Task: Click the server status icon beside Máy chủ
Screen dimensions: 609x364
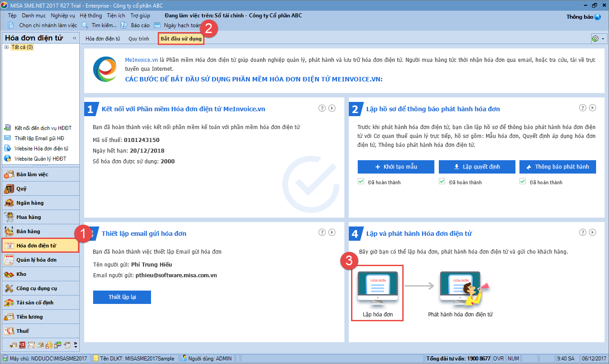Action: tap(5, 358)
